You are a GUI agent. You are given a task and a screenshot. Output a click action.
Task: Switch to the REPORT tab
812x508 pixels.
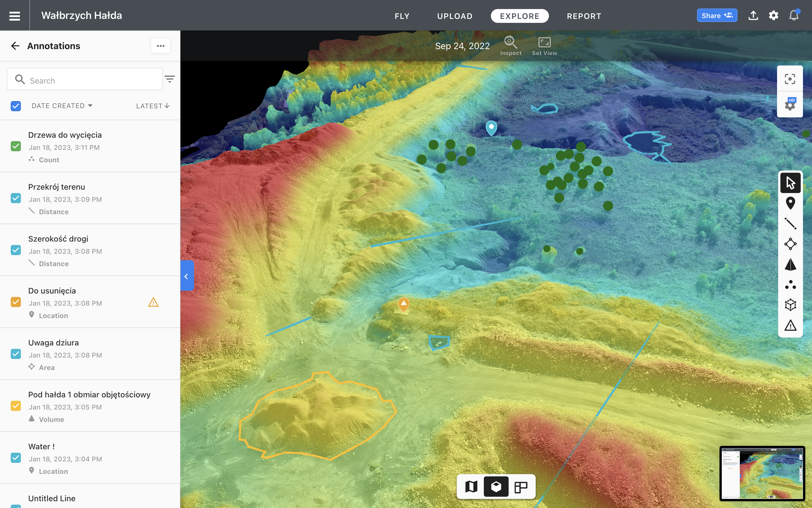point(584,16)
